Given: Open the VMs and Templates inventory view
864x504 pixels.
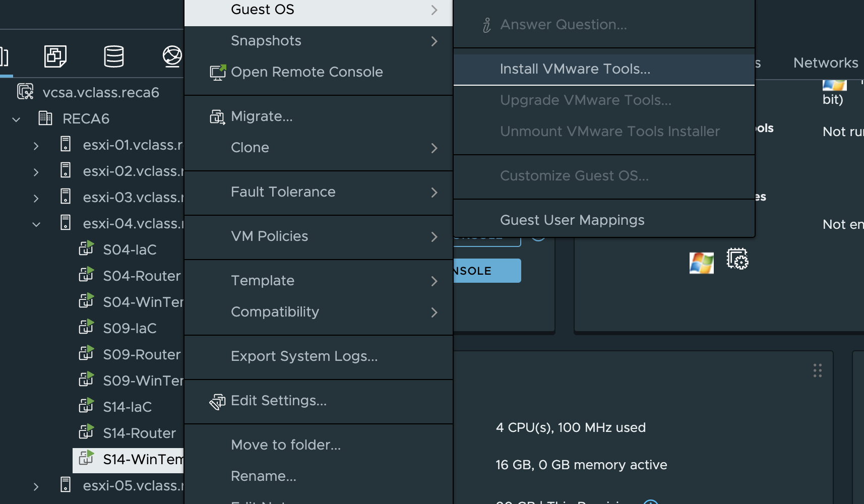Looking at the screenshot, I should pyautogui.click(x=55, y=56).
